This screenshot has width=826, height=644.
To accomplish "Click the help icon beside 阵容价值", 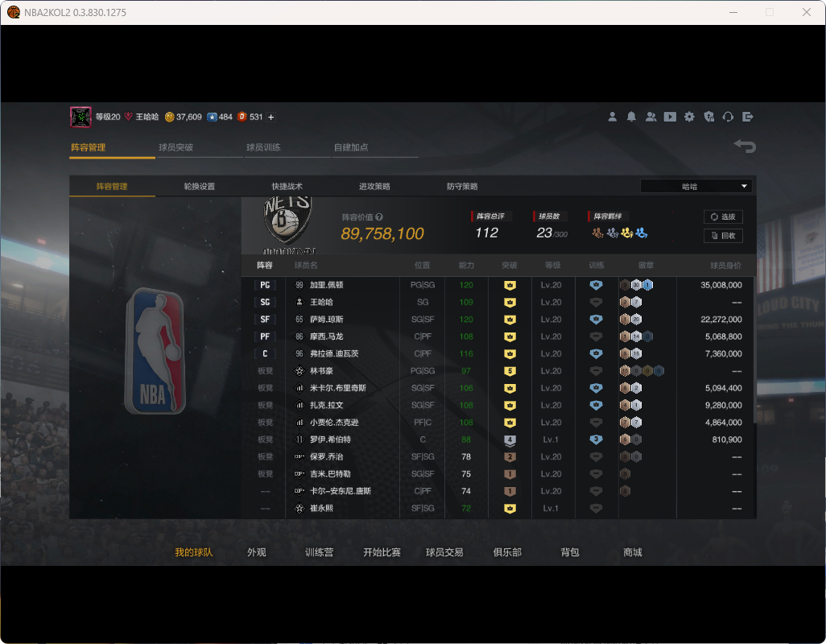I will (x=379, y=217).
